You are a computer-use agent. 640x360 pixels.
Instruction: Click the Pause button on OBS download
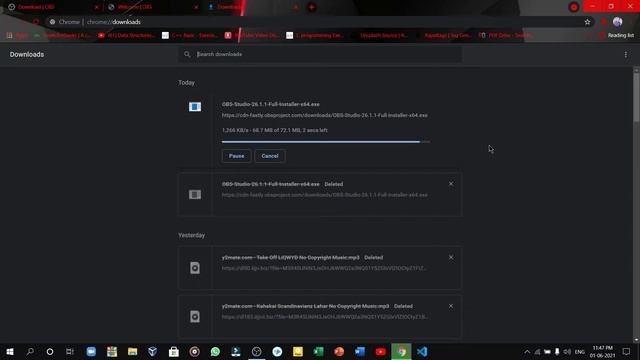236,156
